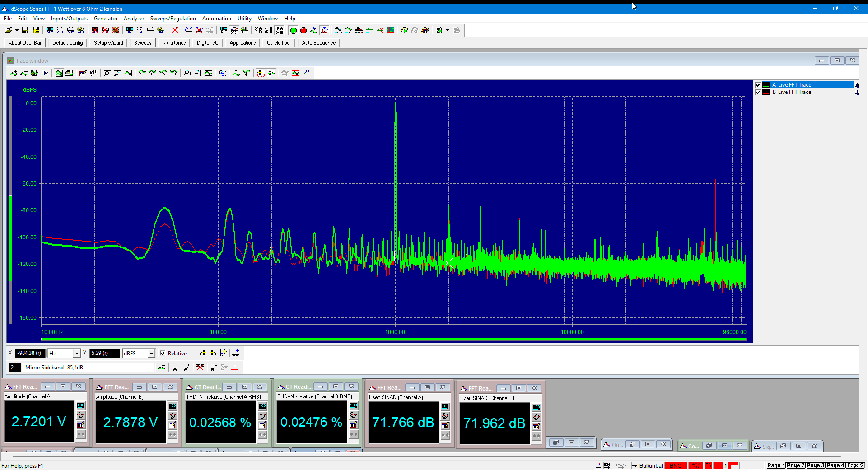Click the Auto Sequence button
868x470 pixels.
319,43
